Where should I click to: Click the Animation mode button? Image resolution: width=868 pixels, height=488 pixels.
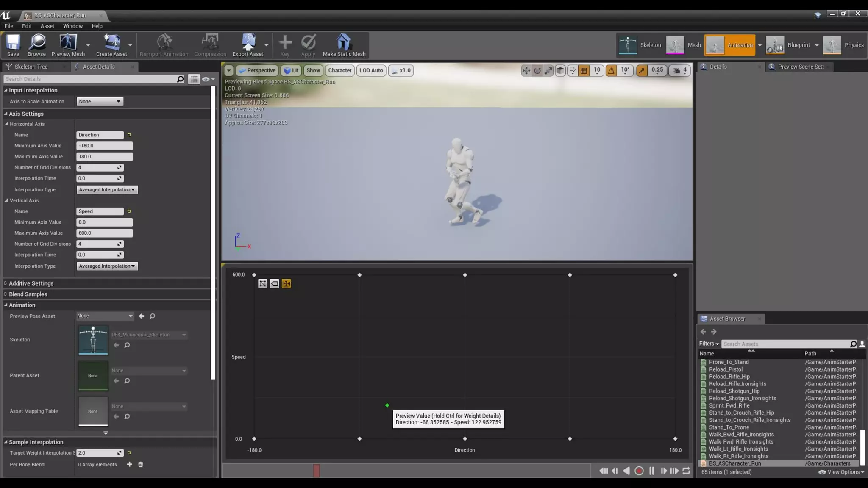pyautogui.click(x=730, y=45)
